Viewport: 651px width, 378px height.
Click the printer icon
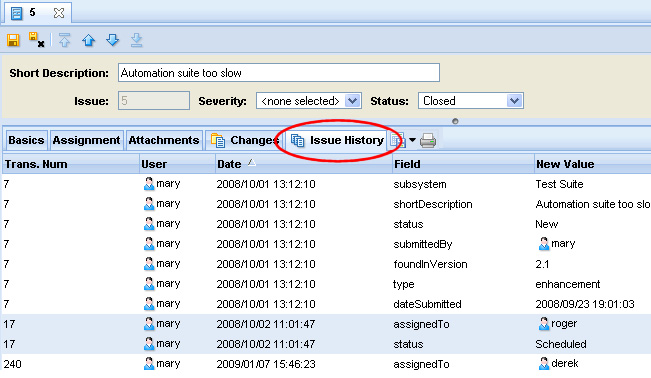[428, 140]
